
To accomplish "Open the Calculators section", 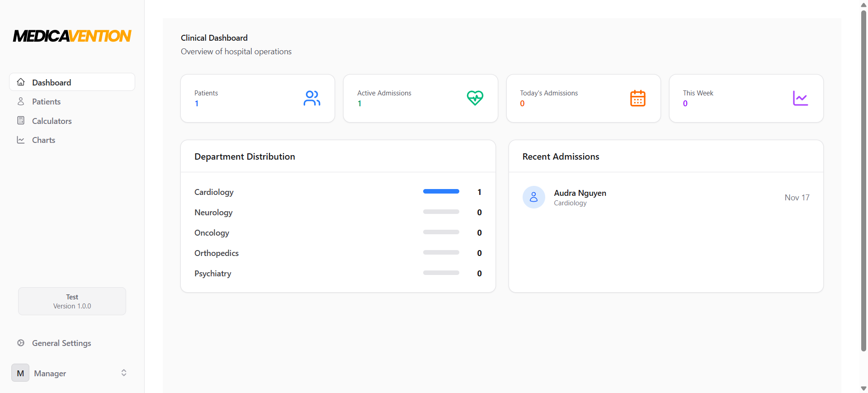I will [x=72, y=121].
